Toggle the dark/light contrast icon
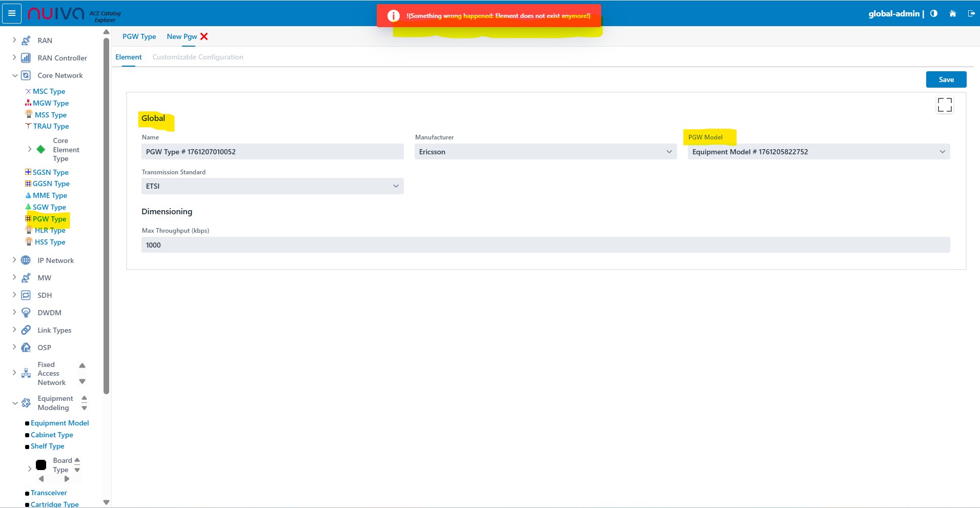980x508 pixels. click(934, 14)
